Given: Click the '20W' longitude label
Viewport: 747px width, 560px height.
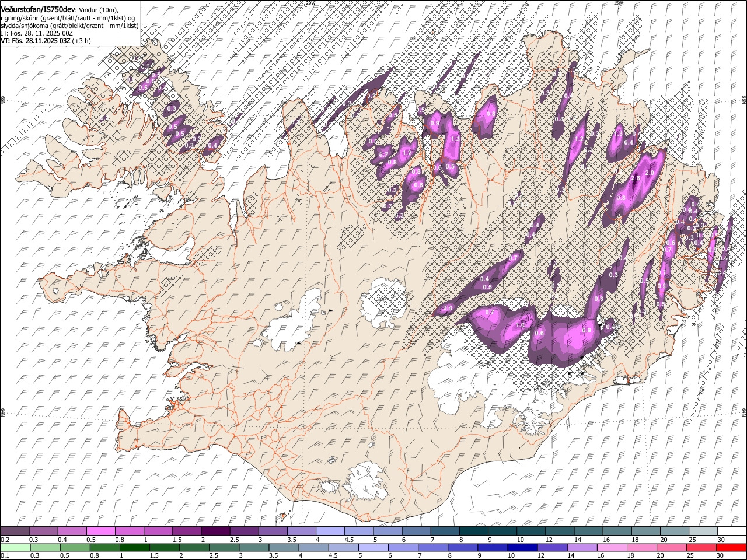Looking at the screenshot, I should [310, 3].
